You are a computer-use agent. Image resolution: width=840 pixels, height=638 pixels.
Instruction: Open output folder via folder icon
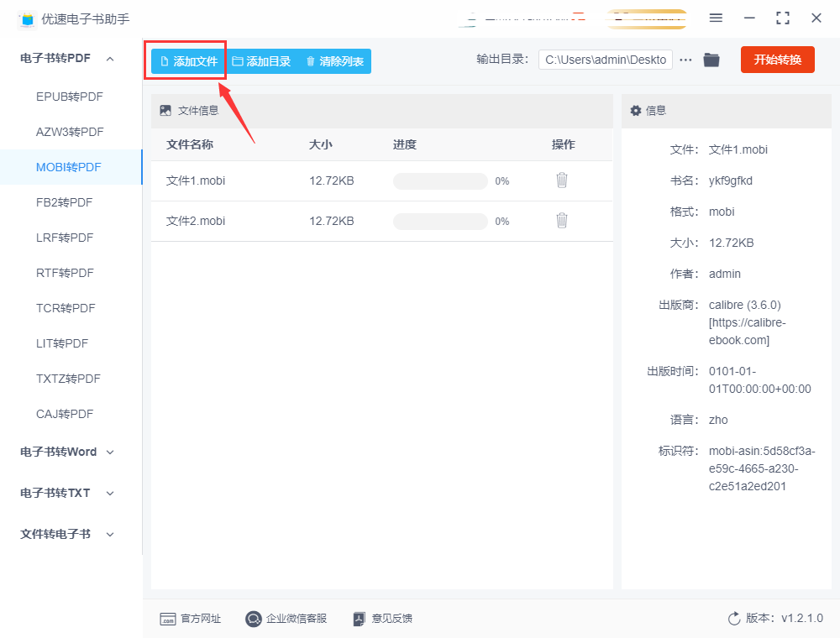[711, 60]
